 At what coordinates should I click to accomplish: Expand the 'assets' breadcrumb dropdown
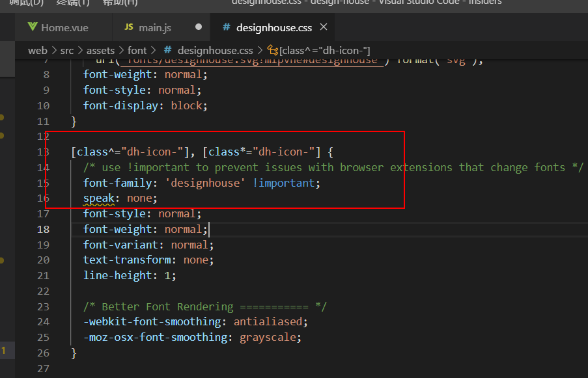100,50
